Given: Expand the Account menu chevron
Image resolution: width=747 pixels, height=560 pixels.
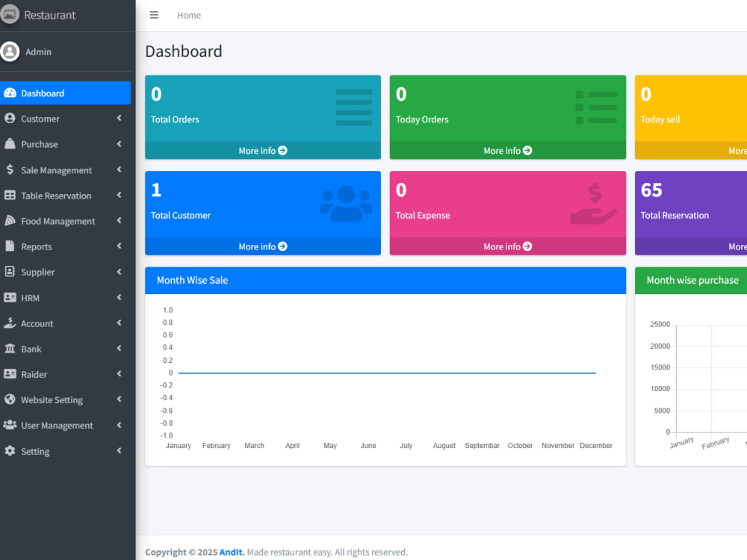Looking at the screenshot, I should [119, 323].
